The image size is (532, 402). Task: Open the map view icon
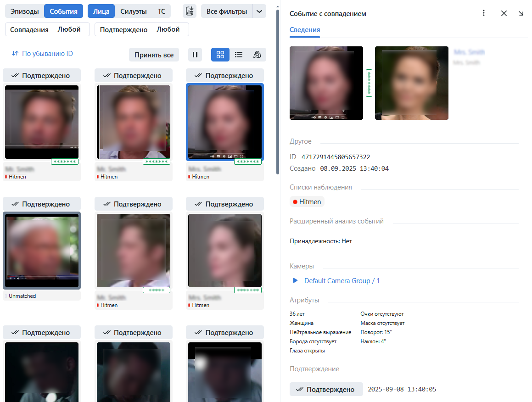257,55
